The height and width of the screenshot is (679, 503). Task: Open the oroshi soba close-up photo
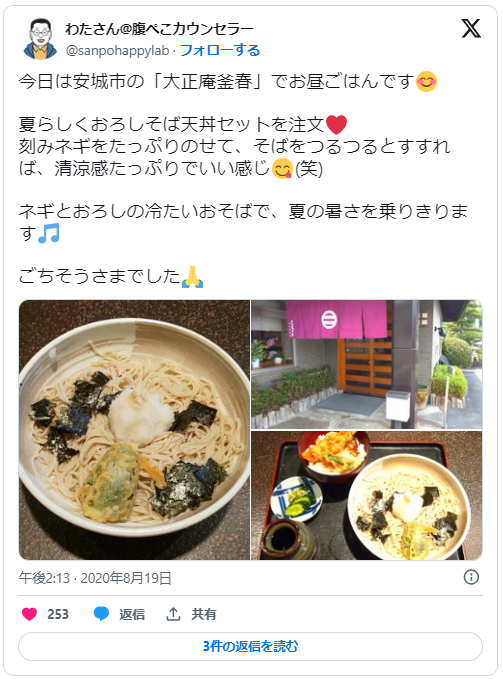click(134, 430)
